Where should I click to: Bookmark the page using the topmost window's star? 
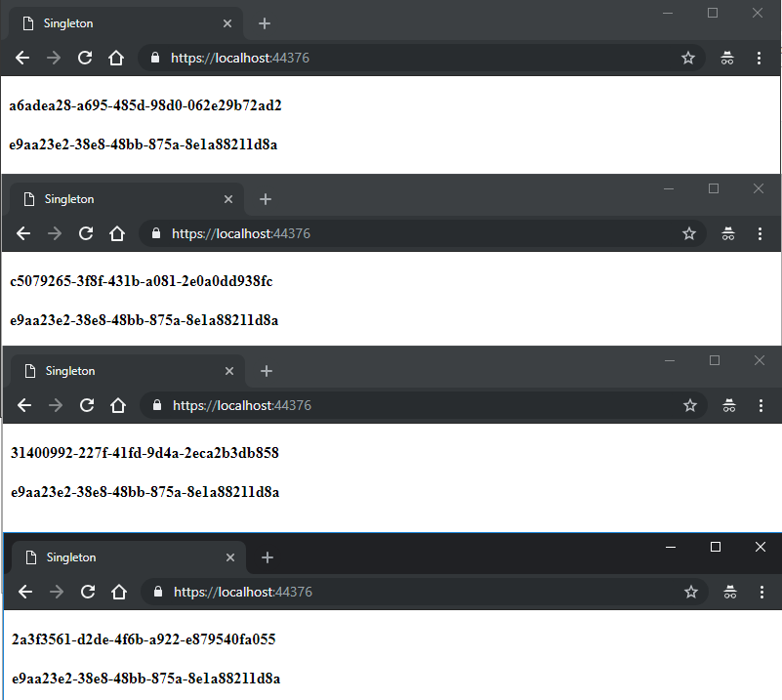coord(688,58)
